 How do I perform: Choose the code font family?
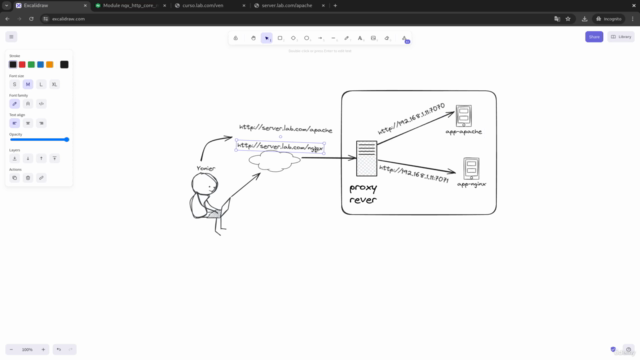pos(41,104)
